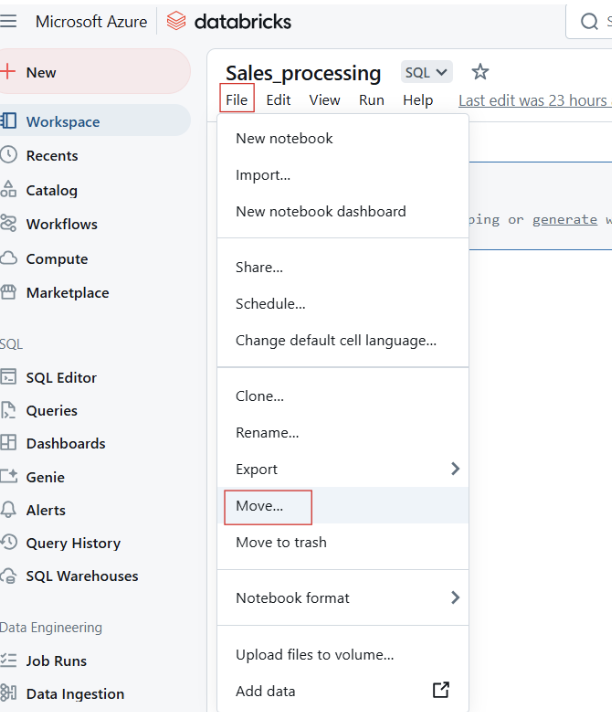
Task: Click the SQL Warehouses icon
Action: click(8, 576)
